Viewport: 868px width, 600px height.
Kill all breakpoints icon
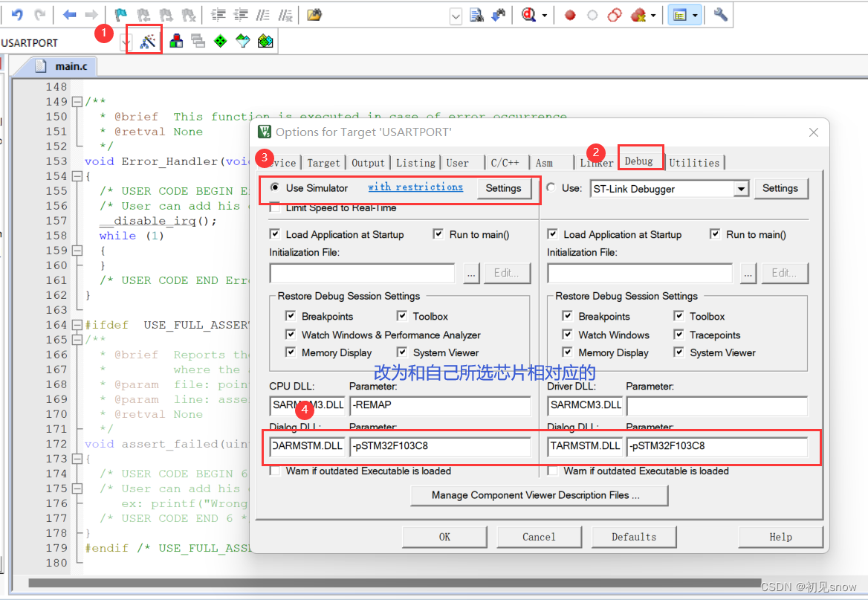(638, 15)
